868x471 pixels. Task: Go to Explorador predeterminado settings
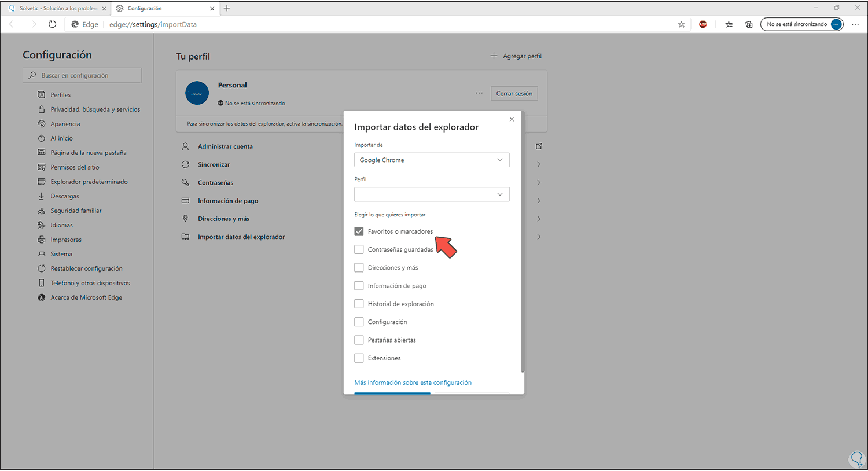(x=89, y=182)
